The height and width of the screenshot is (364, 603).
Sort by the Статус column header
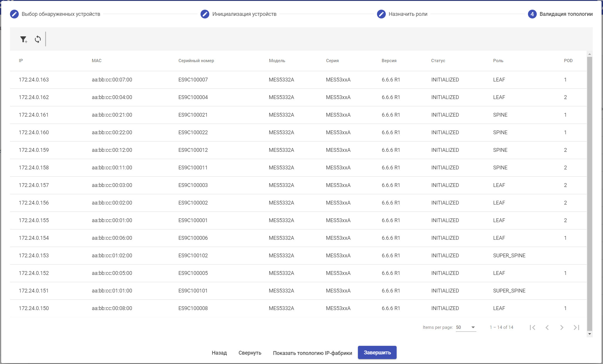(x=438, y=61)
